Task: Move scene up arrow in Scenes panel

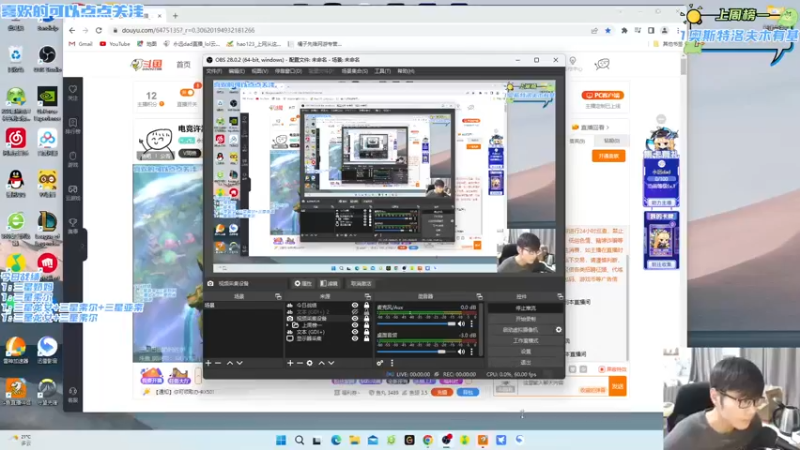Action: pos(230,363)
